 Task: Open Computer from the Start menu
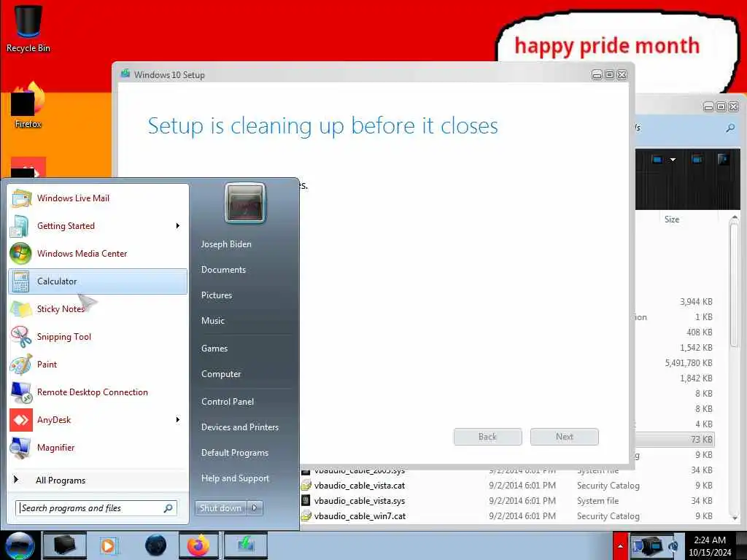(x=221, y=374)
